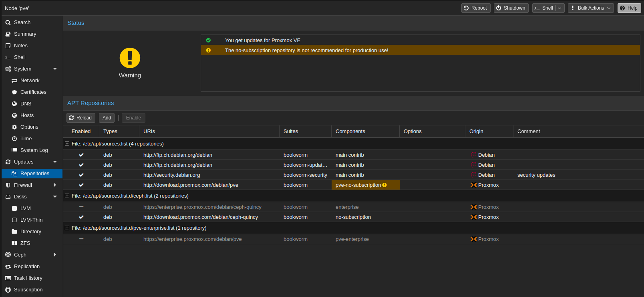644x297 pixels.
Task: Click the Shutdown button
Action: coord(511,8)
